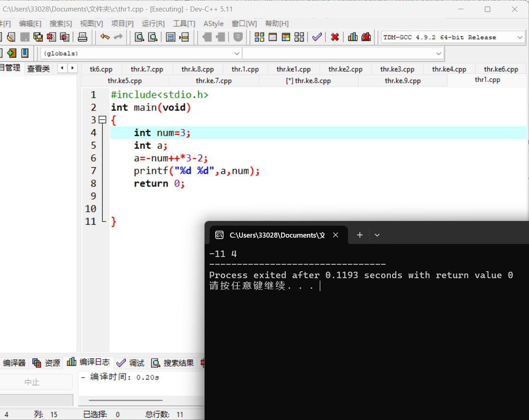Viewport: 529px width, 420px height.
Task: Click the Indent toolbar icon
Action: pyautogui.click(x=207, y=37)
